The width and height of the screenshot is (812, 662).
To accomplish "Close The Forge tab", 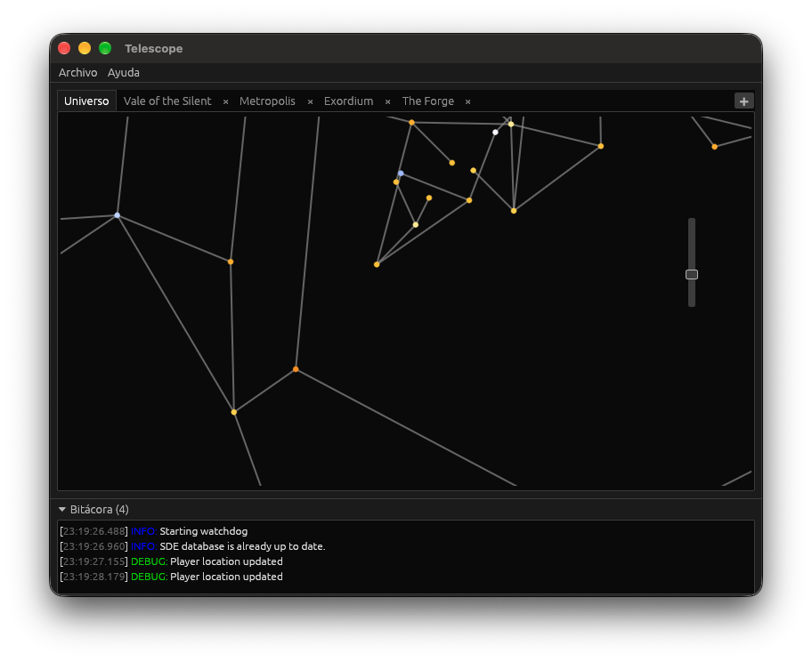I will point(467,102).
